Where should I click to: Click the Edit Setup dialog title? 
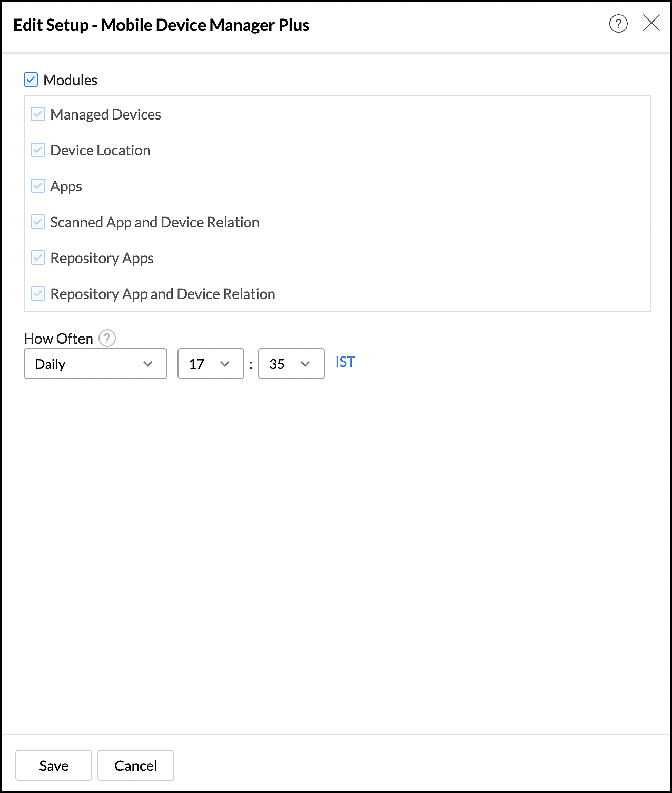pos(162,25)
